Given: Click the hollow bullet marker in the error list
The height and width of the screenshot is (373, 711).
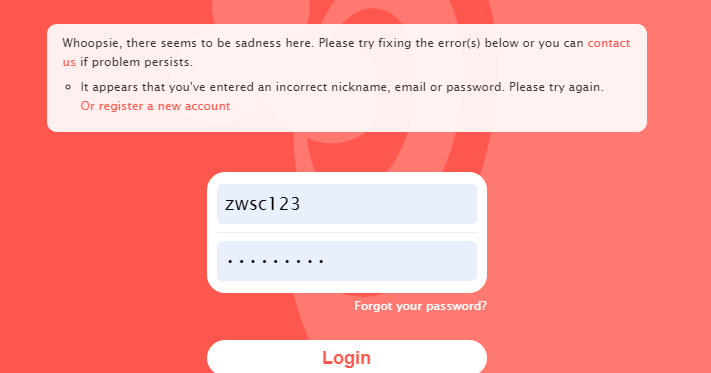Looking at the screenshot, I should 68,87.
